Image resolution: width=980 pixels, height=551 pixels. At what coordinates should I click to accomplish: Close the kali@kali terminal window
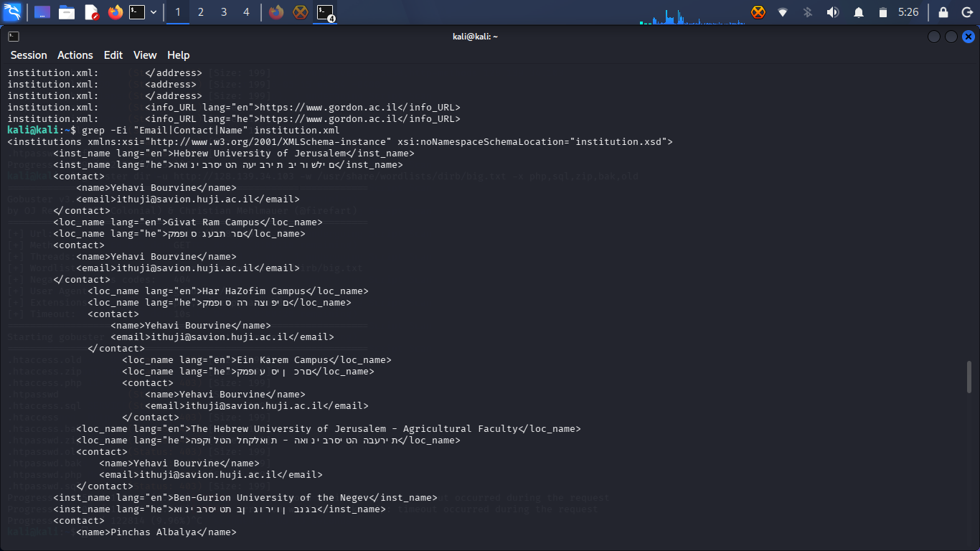(x=969, y=37)
